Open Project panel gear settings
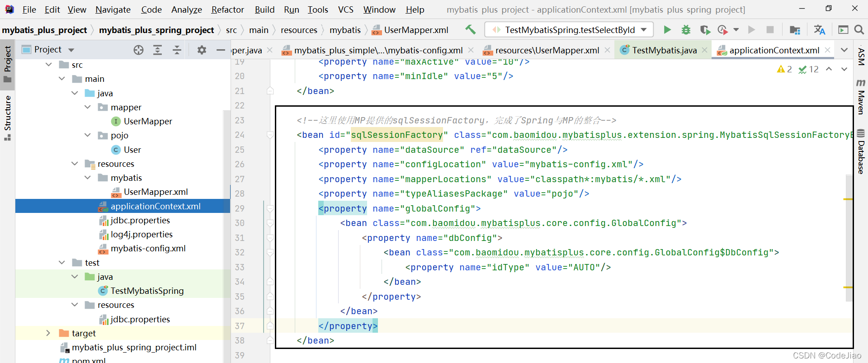Image resolution: width=868 pixels, height=363 pixels. coord(202,50)
